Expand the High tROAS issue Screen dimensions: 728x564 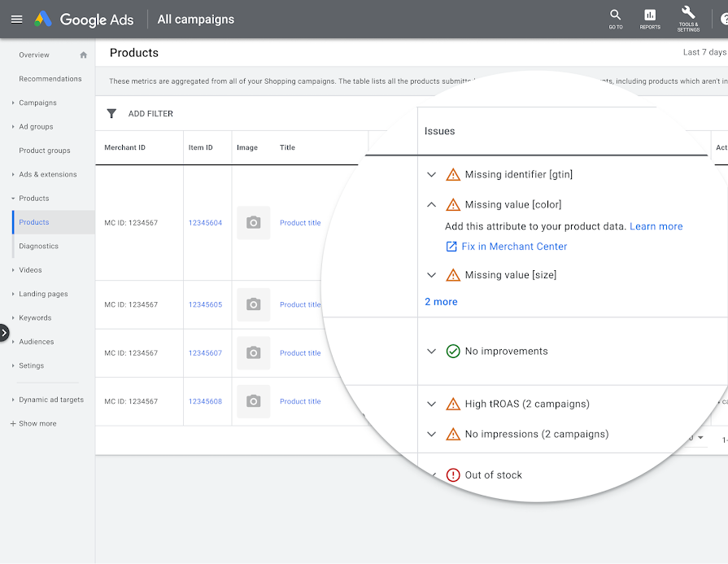[431, 404]
